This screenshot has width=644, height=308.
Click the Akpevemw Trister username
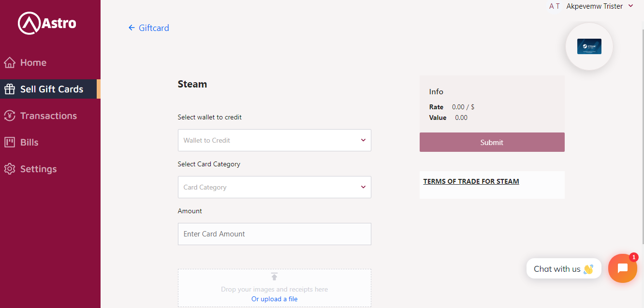pos(595,6)
